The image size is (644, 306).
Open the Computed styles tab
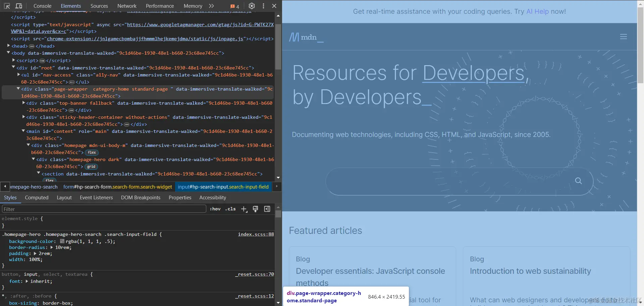point(37,198)
